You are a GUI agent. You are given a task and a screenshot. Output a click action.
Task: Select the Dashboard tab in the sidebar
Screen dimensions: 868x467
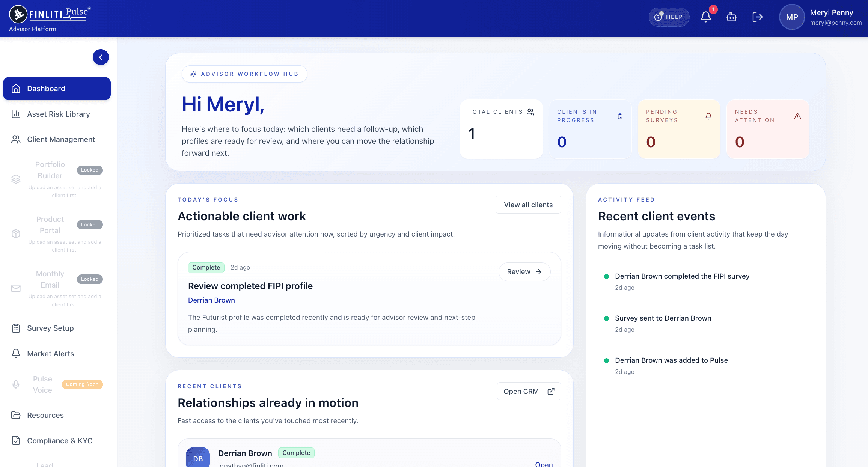(57, 89)
